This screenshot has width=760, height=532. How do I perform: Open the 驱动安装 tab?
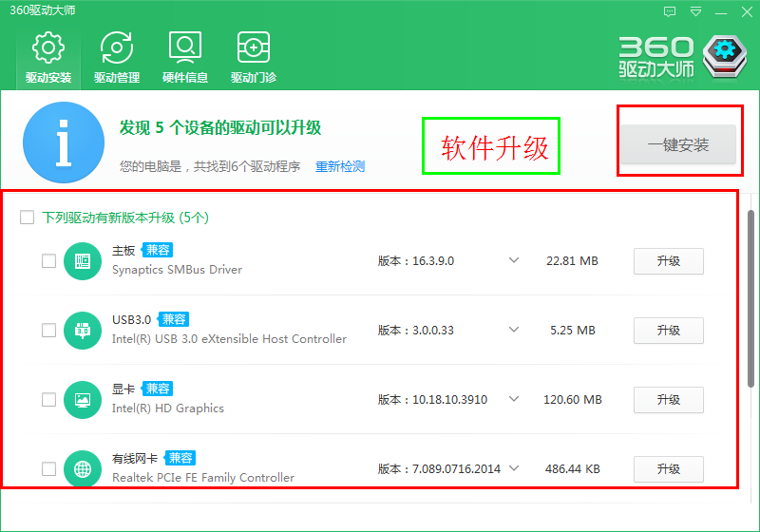tap(48, 59)
